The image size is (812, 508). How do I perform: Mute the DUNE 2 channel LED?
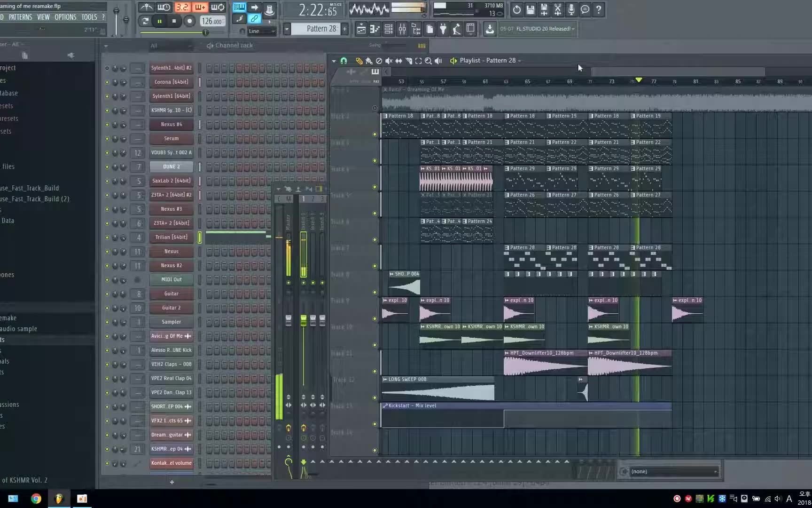tap(107, 167)
